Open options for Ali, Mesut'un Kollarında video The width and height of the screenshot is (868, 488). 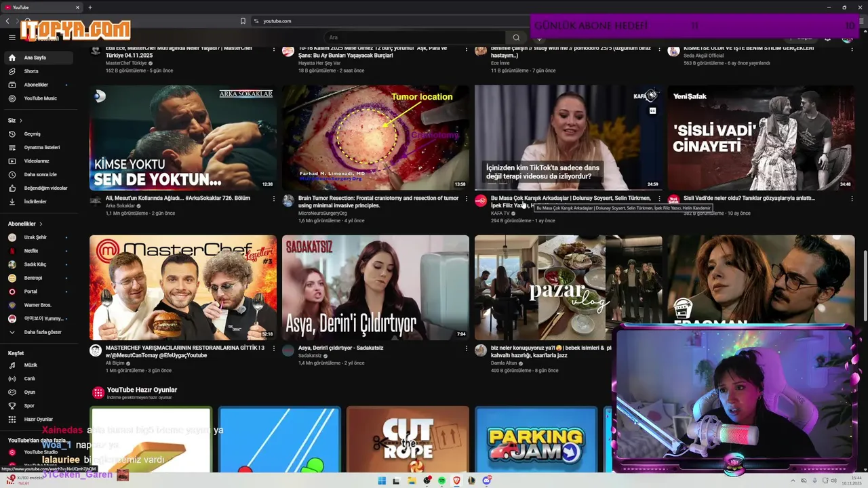point(274,199)
